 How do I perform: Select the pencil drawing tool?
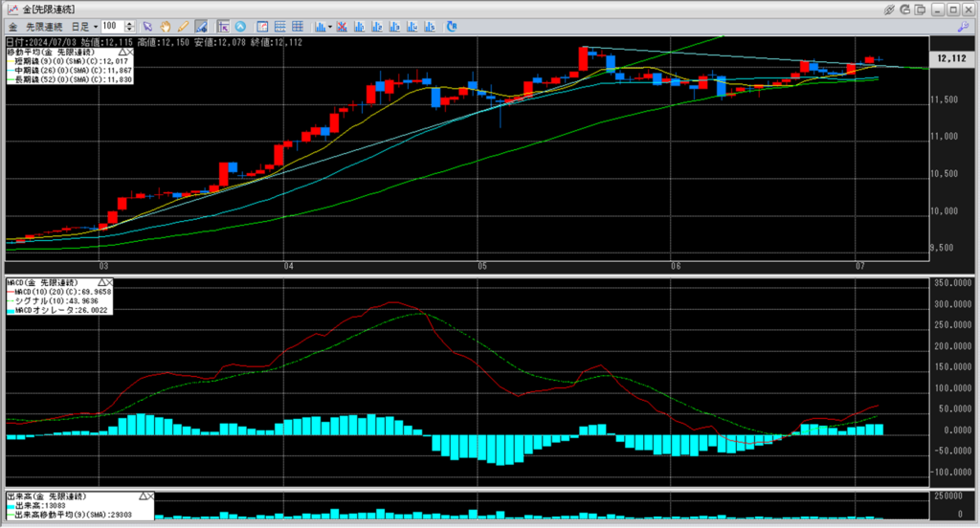click(x=182, y=26)
